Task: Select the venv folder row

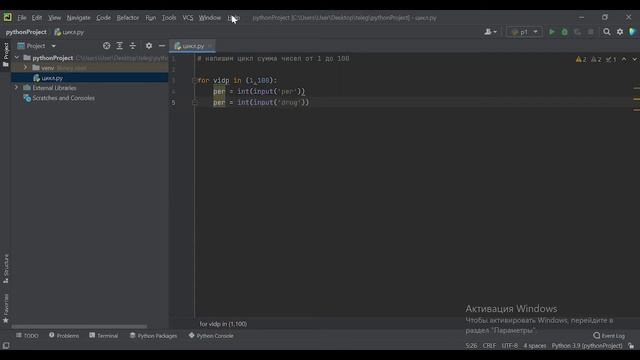Action: 89,68
